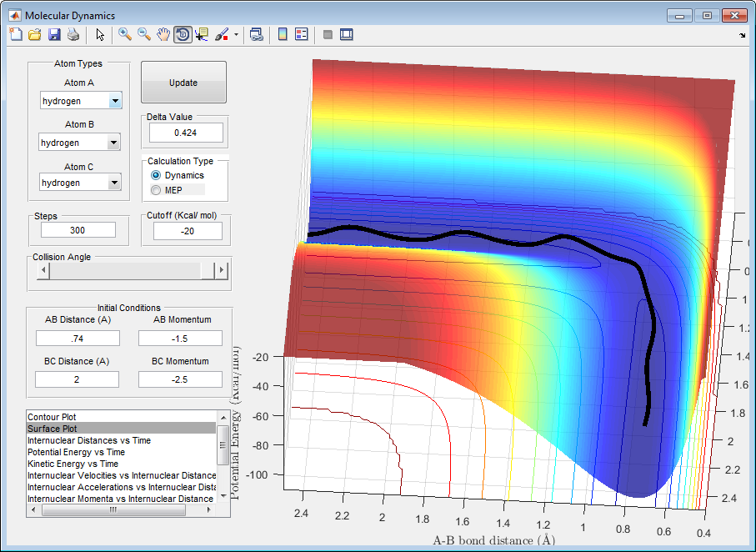Viewport: 756px width, 552px height.
Task: Insert a colorbar from the toolbar
Action: [x=283, y=34]
